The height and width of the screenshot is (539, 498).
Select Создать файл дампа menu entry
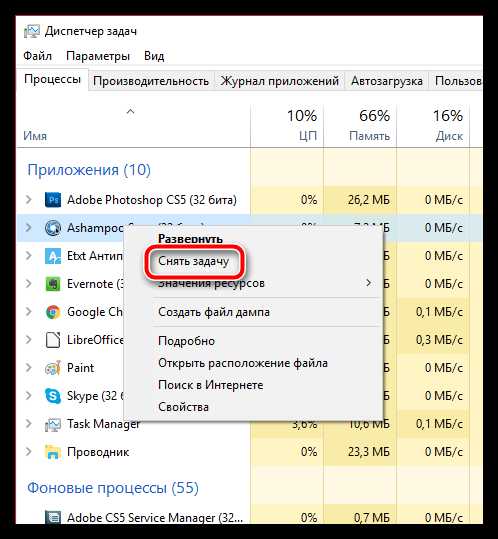point(214,312)
